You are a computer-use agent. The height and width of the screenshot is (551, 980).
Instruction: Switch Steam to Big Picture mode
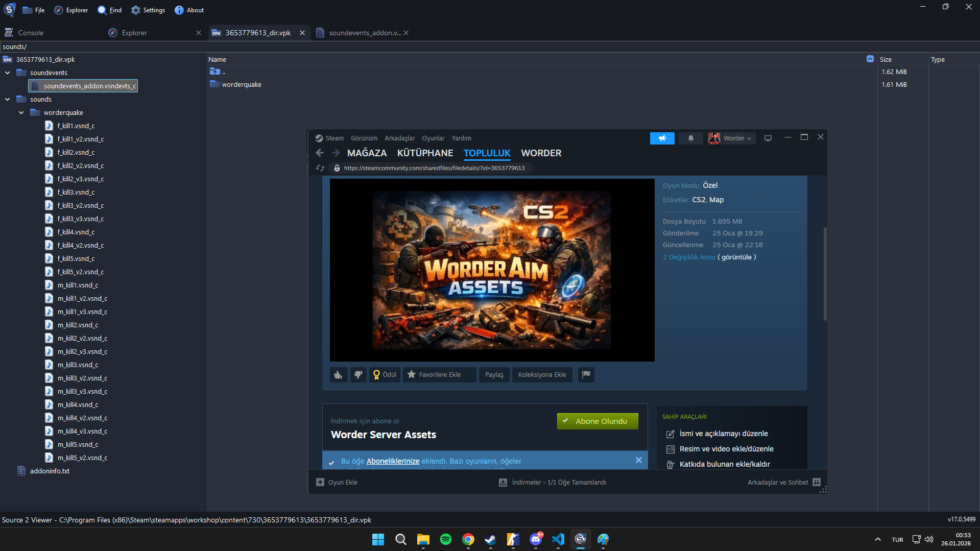pyautogui.click(x=768, y=138)
